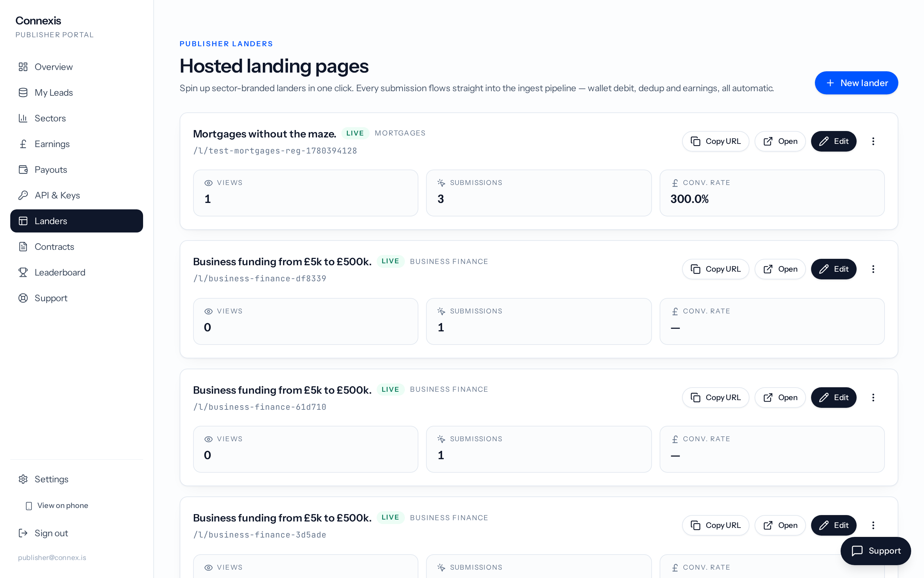Open external link icon for business-finance-3d5ade
Screen dimensions: 924x578
tap(768, 525)
